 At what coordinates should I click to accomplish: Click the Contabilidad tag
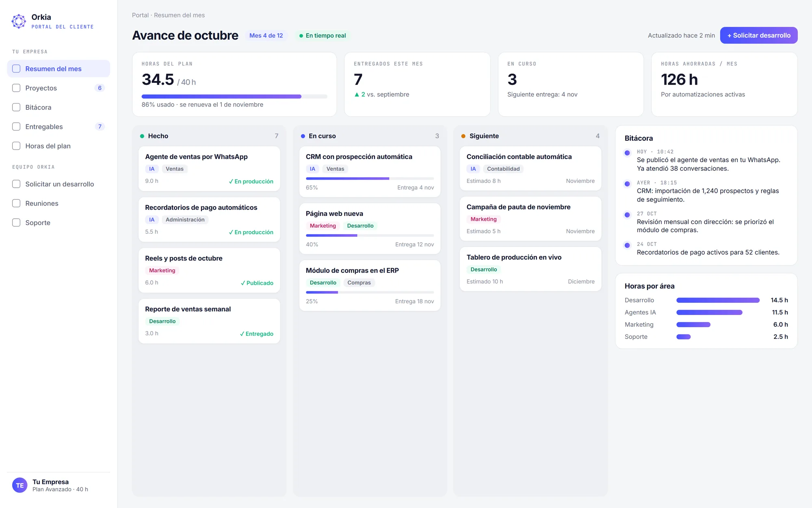503,169
